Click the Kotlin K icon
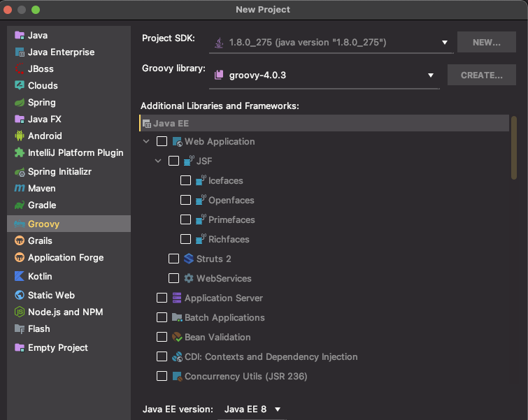 click(20, 277)
